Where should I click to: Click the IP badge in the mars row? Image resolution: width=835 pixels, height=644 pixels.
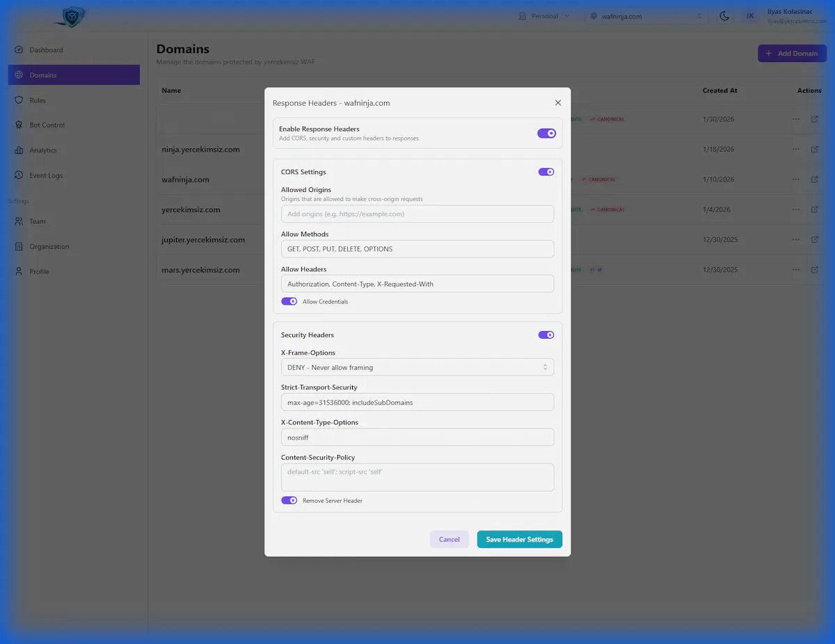click(596, 270)
